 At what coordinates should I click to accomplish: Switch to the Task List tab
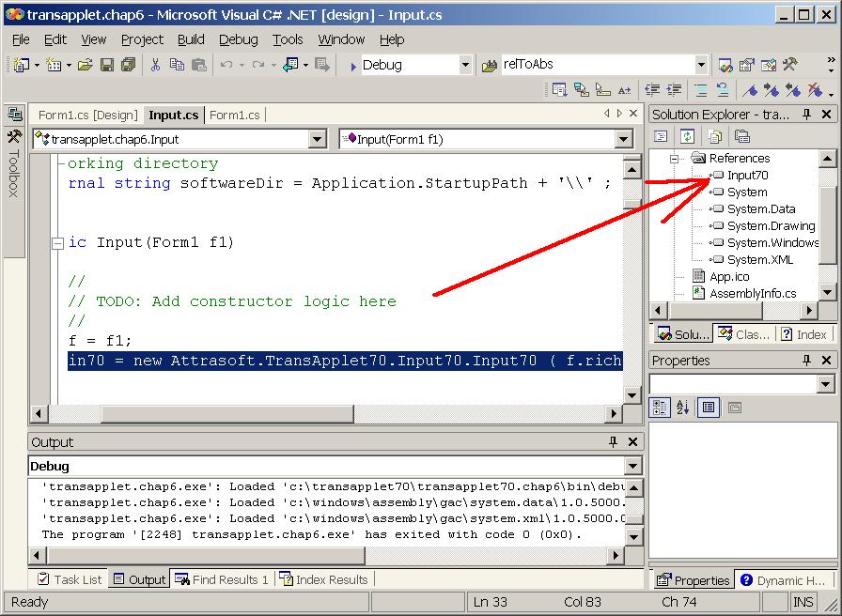click(x=70, y=579)
